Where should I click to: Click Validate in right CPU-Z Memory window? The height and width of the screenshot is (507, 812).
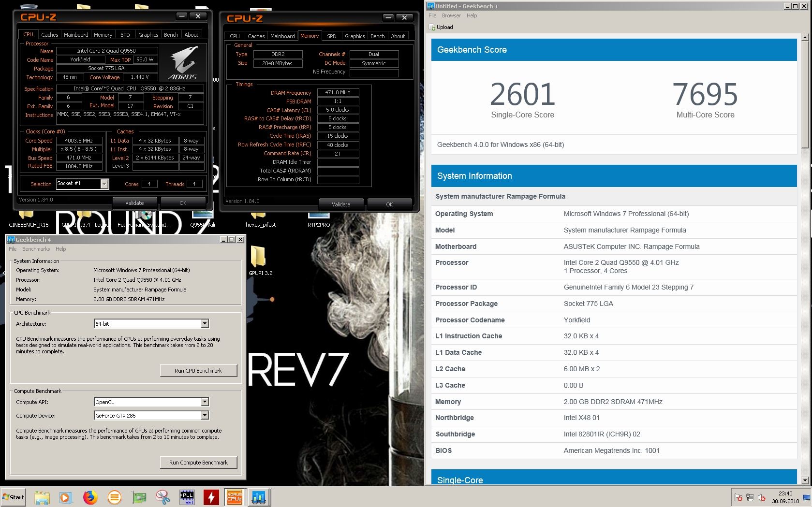(341, 204)
